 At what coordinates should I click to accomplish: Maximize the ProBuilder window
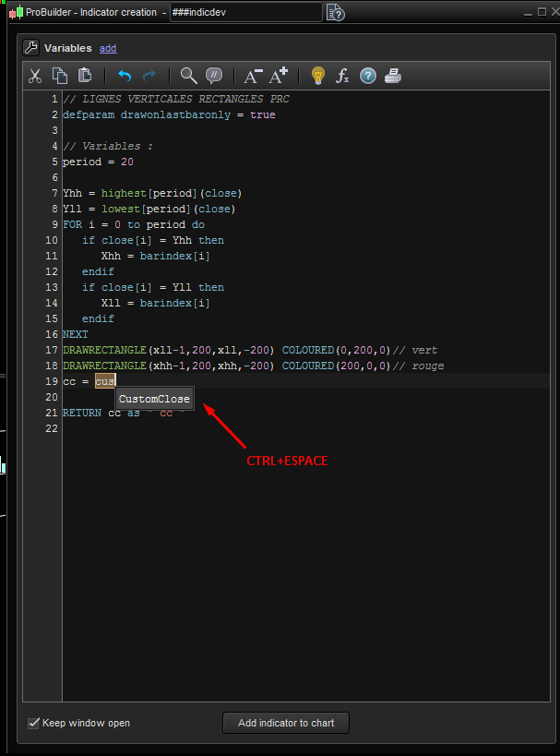click(x=542, y=12)
